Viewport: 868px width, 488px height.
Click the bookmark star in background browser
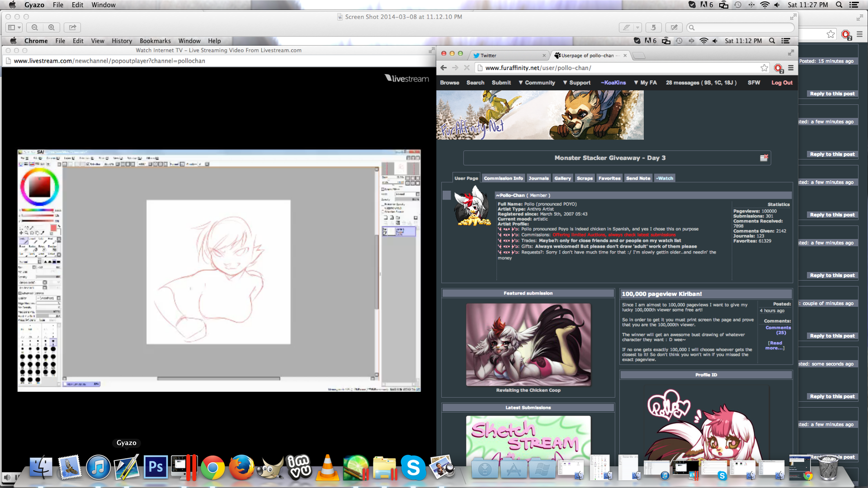(830, 34)
